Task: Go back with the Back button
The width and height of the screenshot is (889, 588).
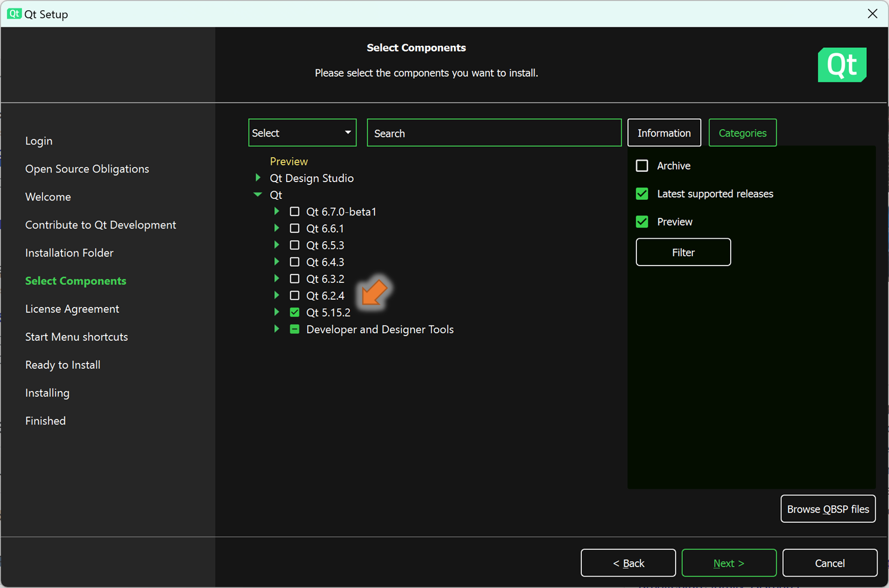Action: pos(628,563)
